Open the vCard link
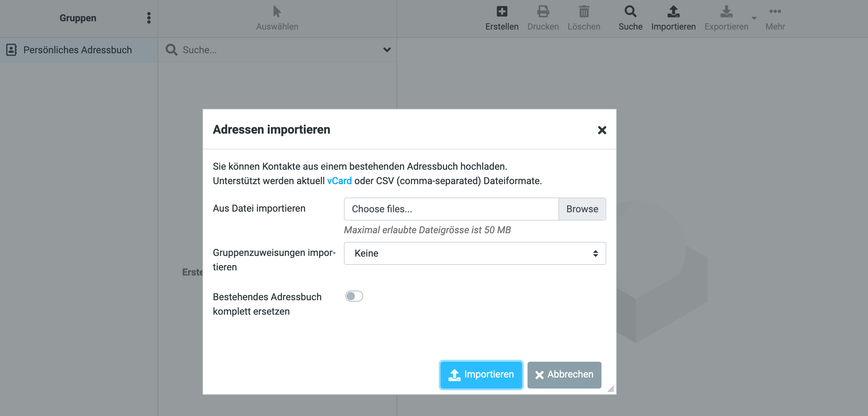The height and width of the screenshot is (416, 868). [339, 181]
